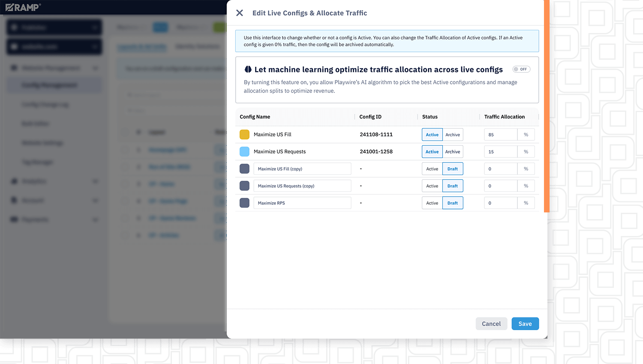Select Draft for Maximize US Requests (copy)
Viewport: 643px width, 364px height.
pyautogui.click(x=453, y=186)
